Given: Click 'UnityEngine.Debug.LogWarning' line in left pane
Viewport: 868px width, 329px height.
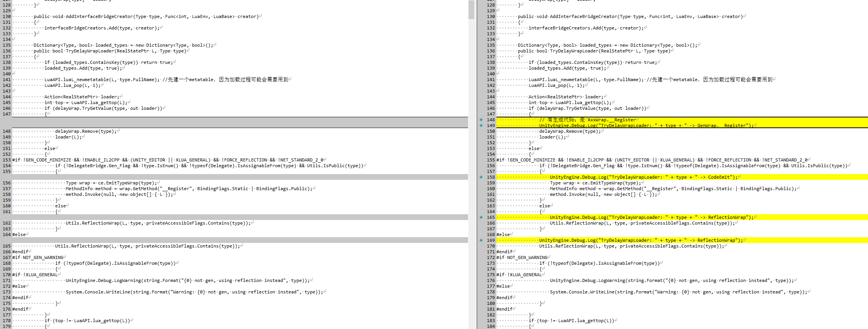Looking at the screenshot, I should (188, 280).
